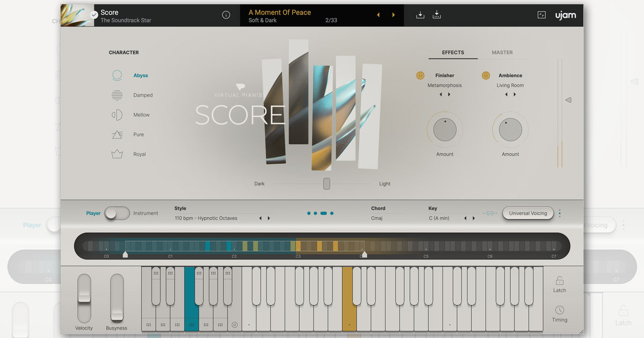Switch to the MASTER tab
Image resolution: width=644 pixels, height=338 pixels.
pos(502,53)
